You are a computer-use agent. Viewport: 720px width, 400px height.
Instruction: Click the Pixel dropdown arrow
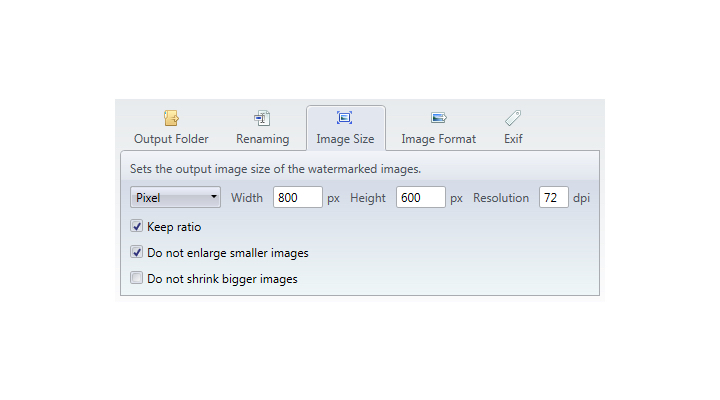214,197
